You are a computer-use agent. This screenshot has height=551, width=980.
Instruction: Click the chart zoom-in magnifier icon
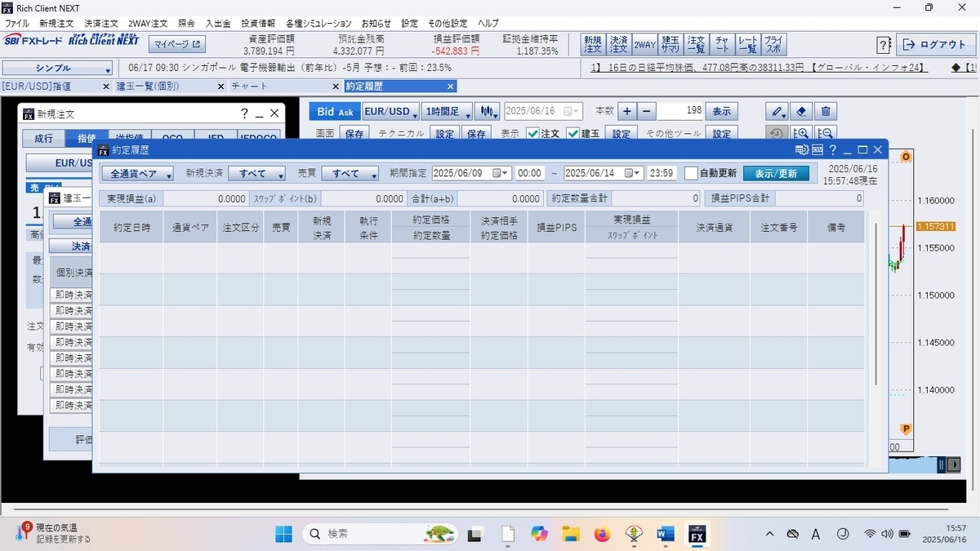801,134
